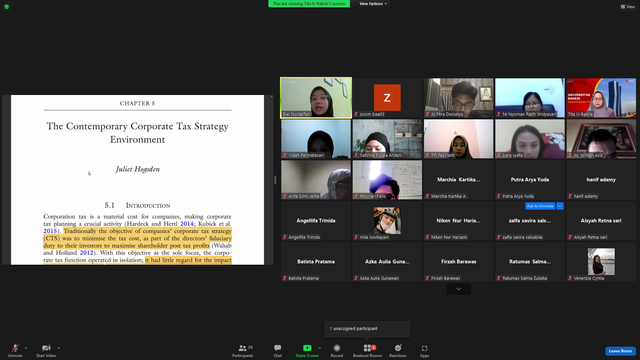Select Dwi Nurlatifah's video tile
This screenshot has height=360, width=640.
coord(316,98)
